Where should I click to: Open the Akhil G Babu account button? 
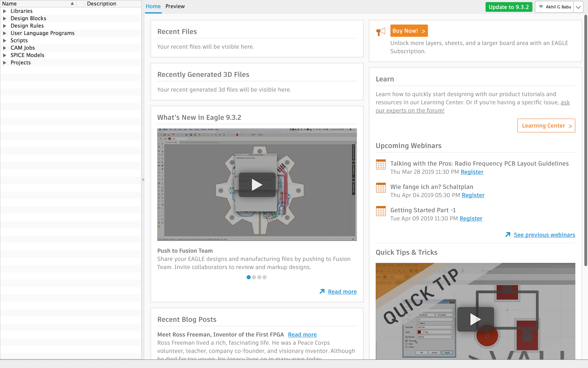point(555,7)
